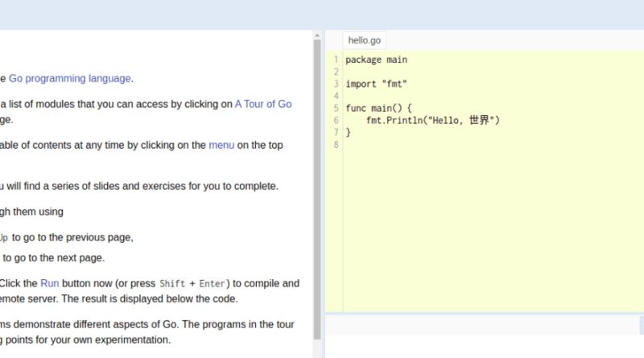This screenshot has width=644, height=358.
Task: Click the func main() line of code
Action: [378, 109]
